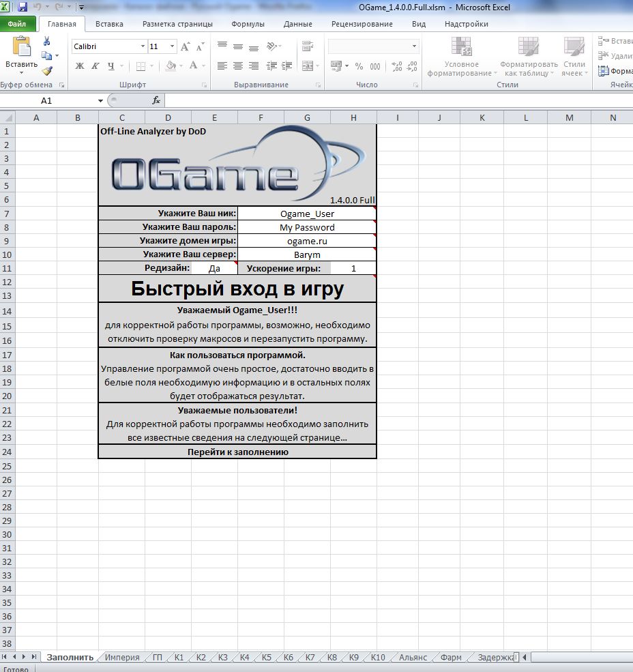Toggle Wrap Text option
Image resolution: width=633 pixels, height=672 pixels.
[307, 46]
